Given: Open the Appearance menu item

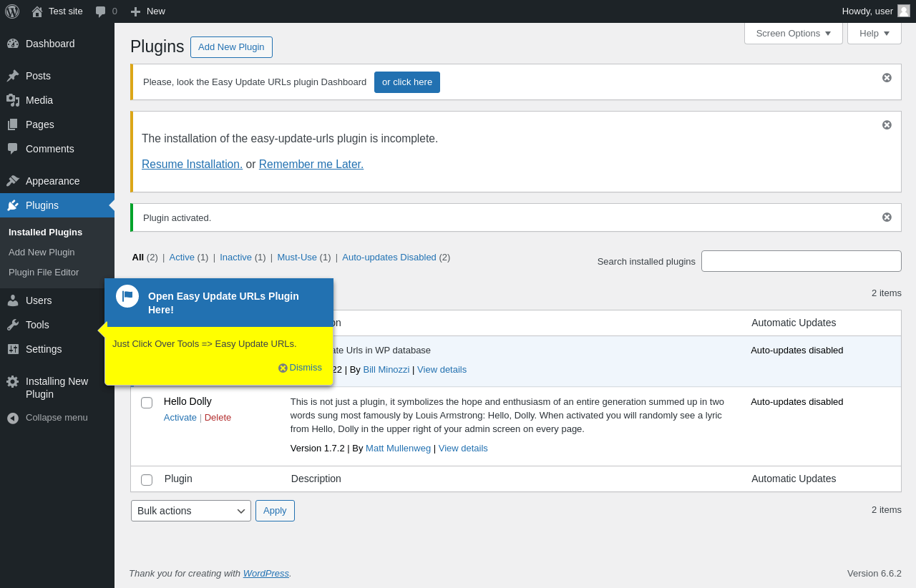Looking at the screenshot, I should (x=57, y=181).
